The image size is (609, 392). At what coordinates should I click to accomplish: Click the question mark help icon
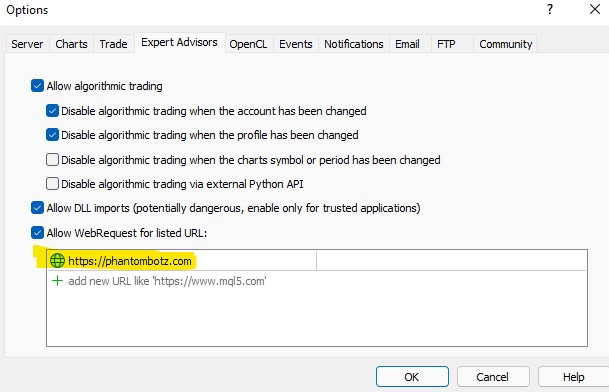click(550, 9)
